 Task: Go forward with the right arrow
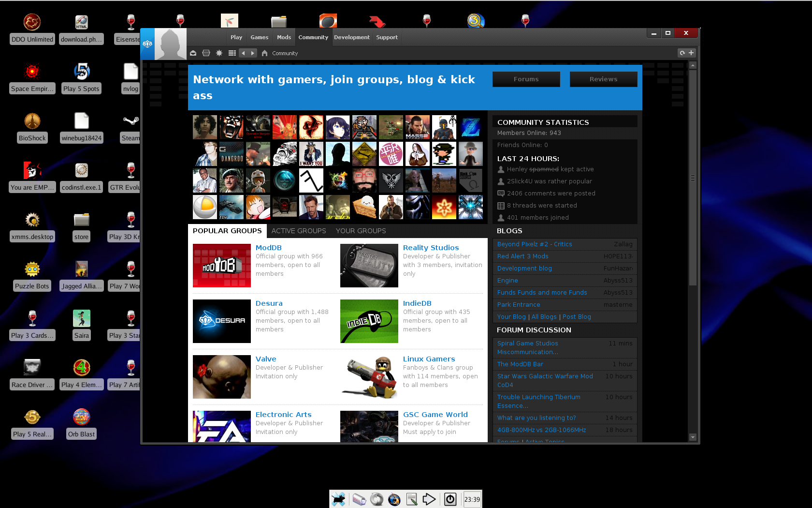252,53
